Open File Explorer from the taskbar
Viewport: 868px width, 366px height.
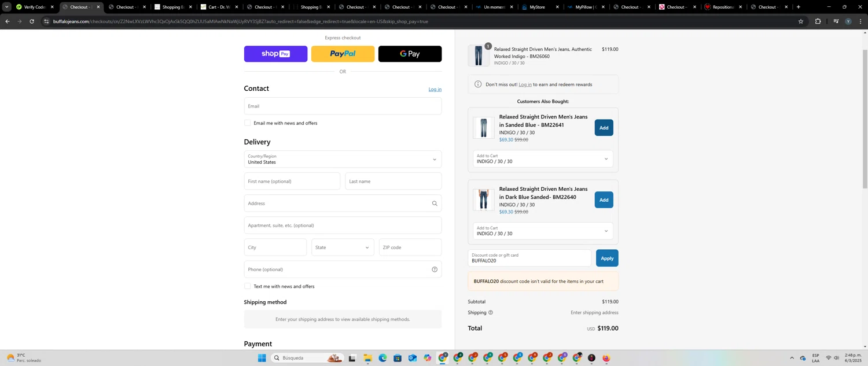click(x=367, y=358)
